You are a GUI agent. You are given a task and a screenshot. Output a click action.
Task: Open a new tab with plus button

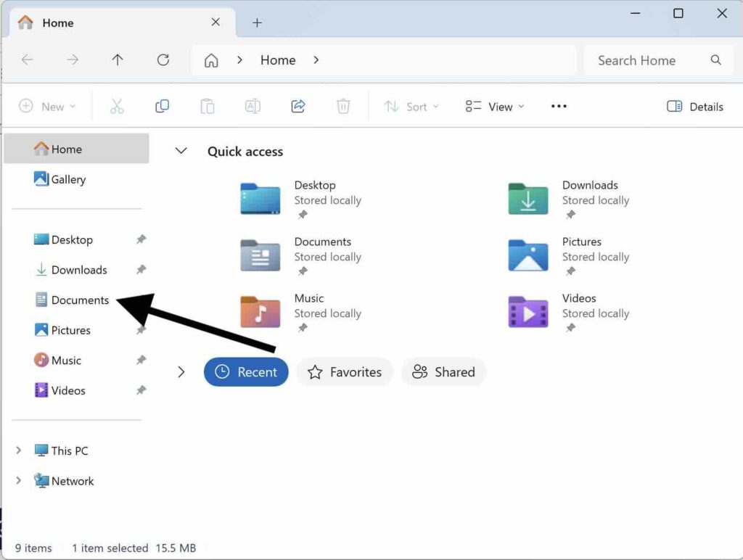tap(257, 22)
